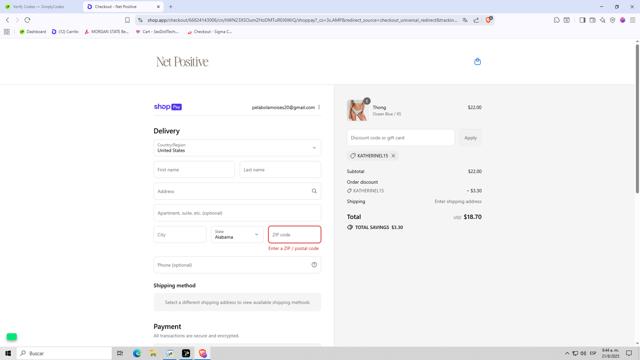Expand the State dropdown showing Alabama

(x=237, y=235)
